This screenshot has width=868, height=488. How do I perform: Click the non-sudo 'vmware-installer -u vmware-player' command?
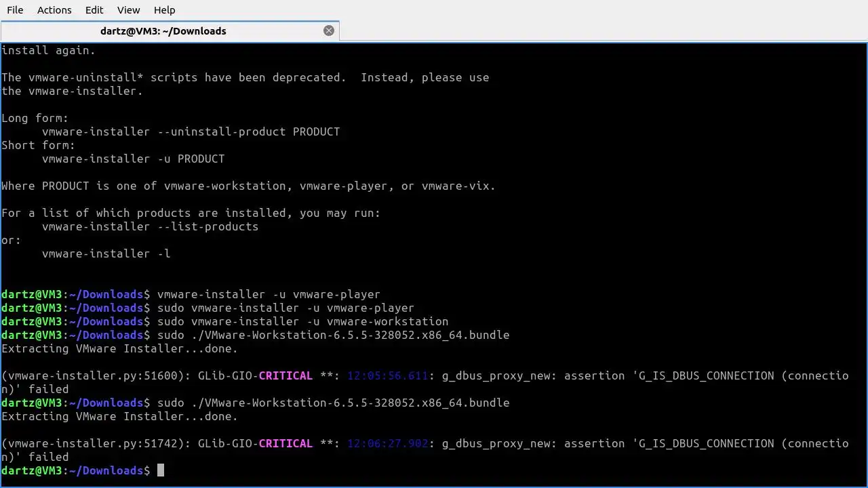(x=269, y=294)
